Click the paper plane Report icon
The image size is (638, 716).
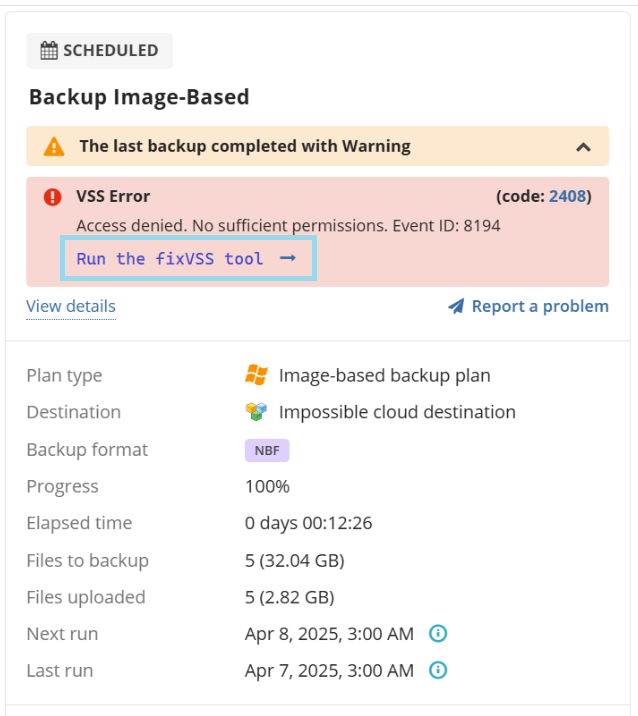coord(456,306)
